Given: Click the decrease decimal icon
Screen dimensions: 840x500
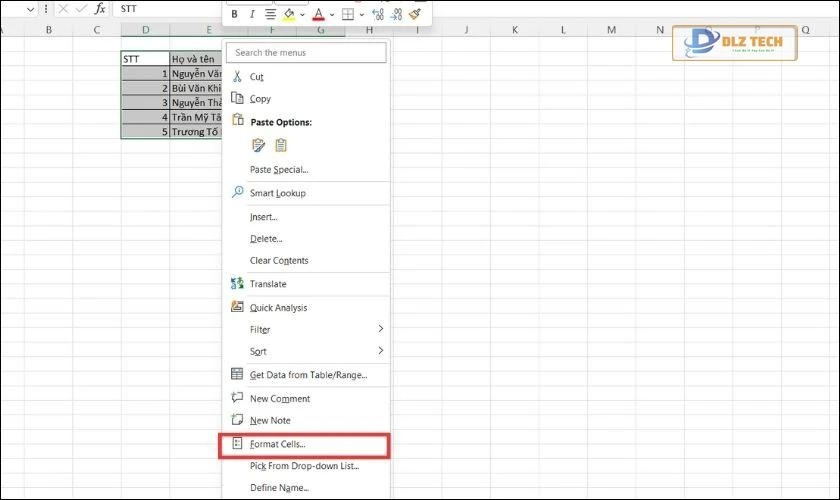Looking at the screenshot, I should tap(396, 15).
